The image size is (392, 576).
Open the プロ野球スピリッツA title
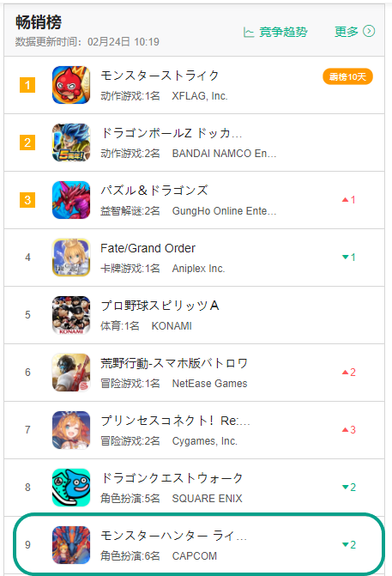pos(160,306)
